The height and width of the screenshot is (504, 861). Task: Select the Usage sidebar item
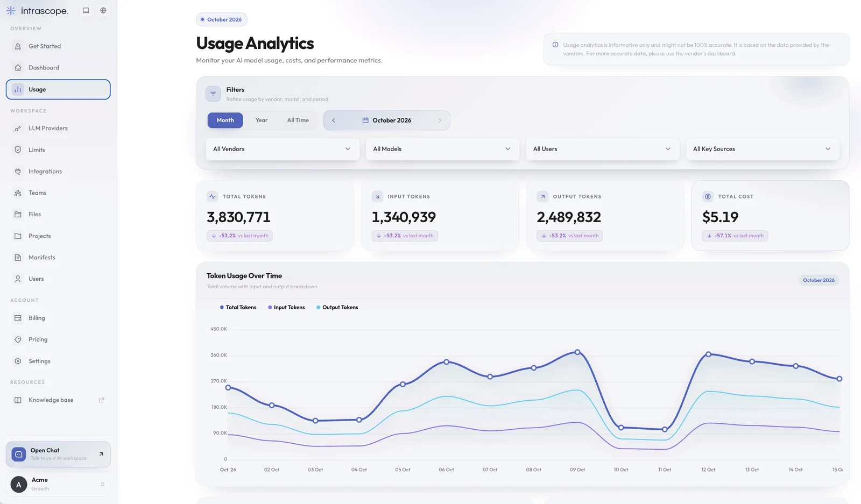click(58, 89)
